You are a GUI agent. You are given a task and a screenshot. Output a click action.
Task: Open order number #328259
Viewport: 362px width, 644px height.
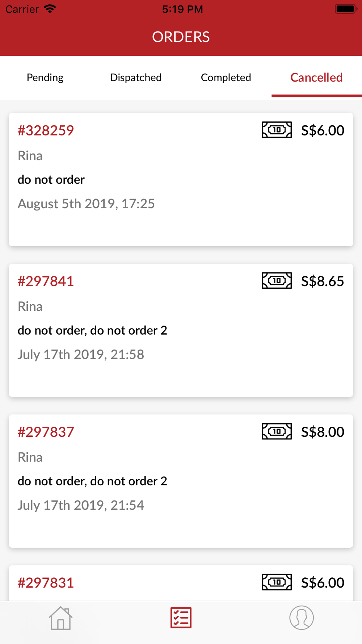coord(46,130)
